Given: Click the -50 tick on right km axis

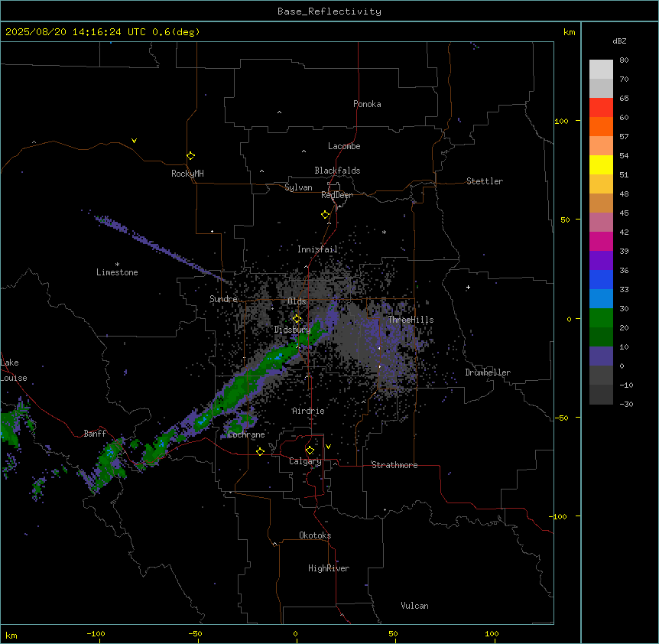Looking at the screenshot, I should pyautogui.click(x=561, y=418).
